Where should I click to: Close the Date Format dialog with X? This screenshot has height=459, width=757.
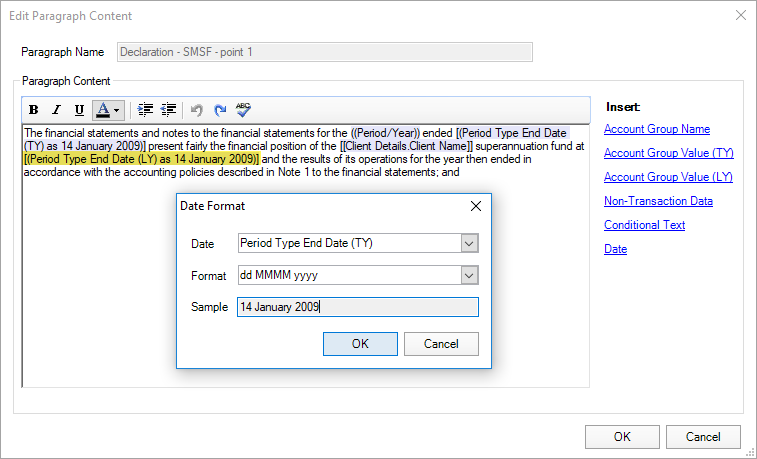475,206
